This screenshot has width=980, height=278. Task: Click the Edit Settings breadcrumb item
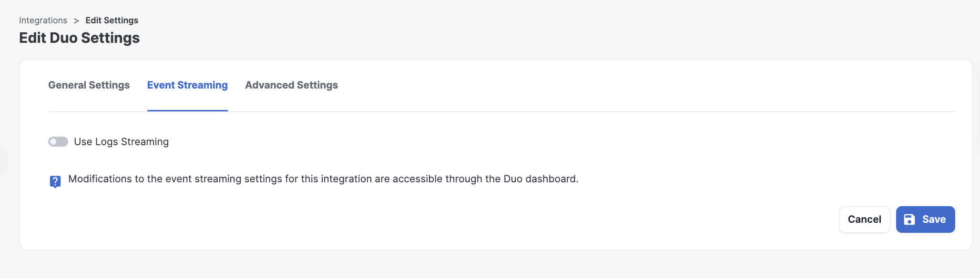(112, 20)
